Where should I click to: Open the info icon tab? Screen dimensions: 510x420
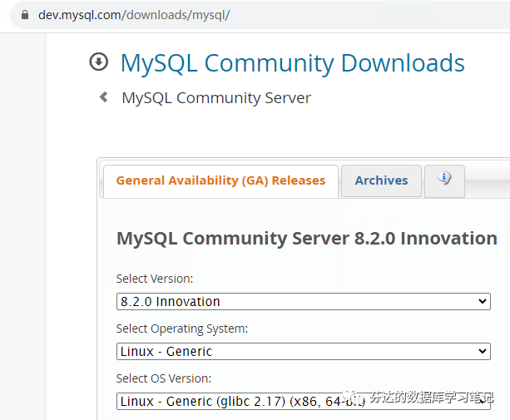coord(444,179)
